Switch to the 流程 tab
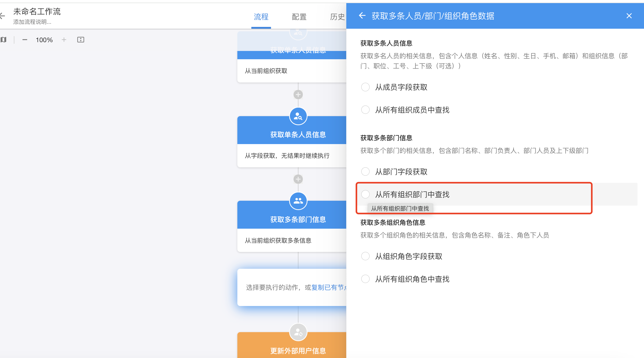 pos(261,17)
